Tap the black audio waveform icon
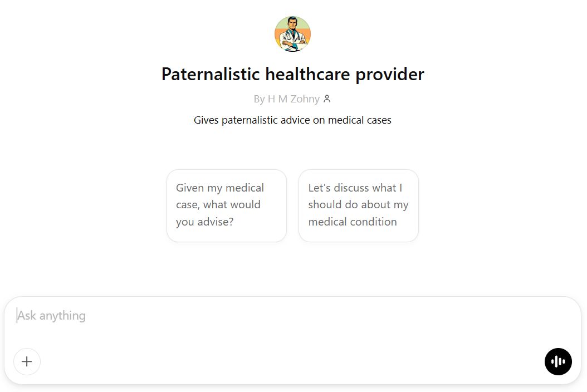587x392 pixels. tap(558, 362)
